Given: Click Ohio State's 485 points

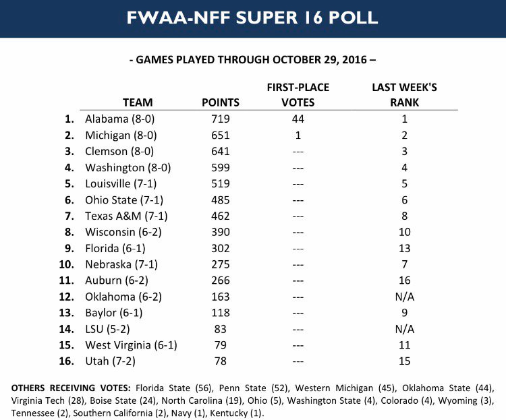Looking at the screenshot, I should [x=221, y=200].
